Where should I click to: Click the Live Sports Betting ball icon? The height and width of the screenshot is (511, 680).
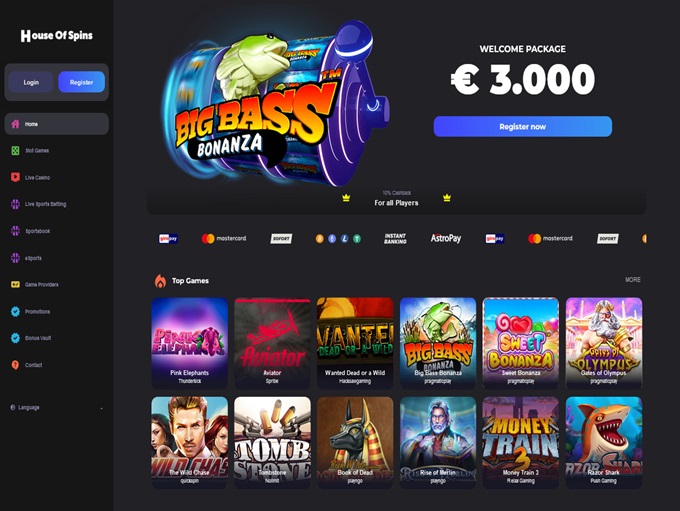[x=15, y=204]
